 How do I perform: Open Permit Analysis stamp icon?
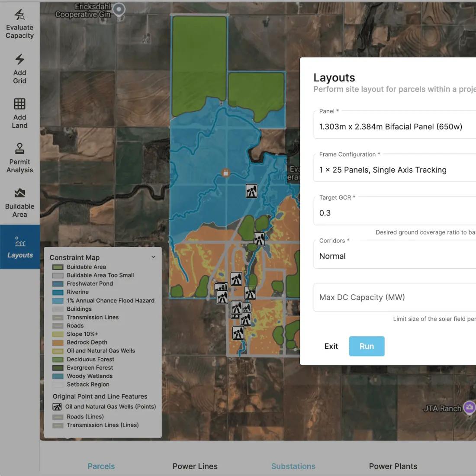tap(20, 149)
